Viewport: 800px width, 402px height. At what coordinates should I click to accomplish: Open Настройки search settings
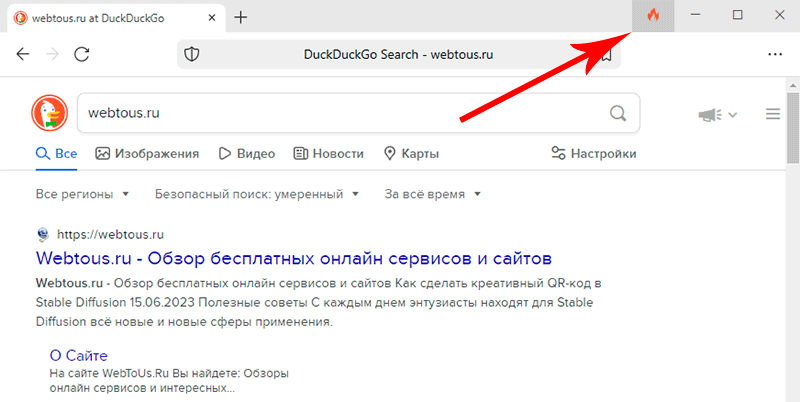coord(594,154)
